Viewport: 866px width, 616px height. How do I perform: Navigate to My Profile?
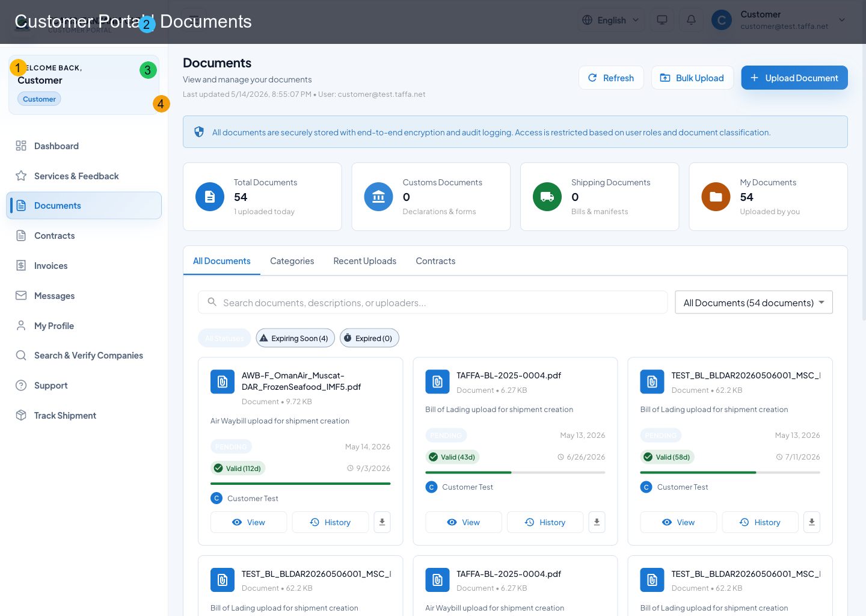pyautogui.click(x=84, y=325)
